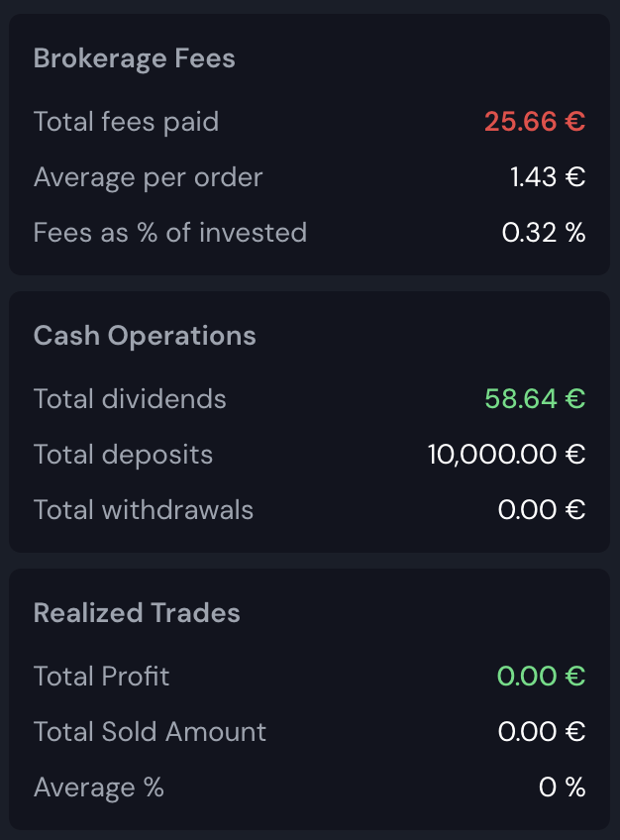Click the 25.66 € fees value
This screenshot has width=620, height=840.
tap(535, 121)
